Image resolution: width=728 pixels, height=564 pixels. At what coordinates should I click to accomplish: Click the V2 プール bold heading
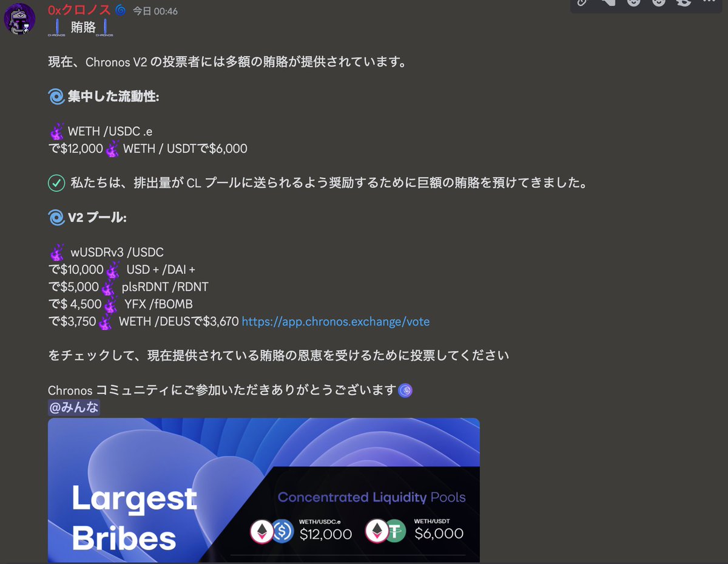97,217
